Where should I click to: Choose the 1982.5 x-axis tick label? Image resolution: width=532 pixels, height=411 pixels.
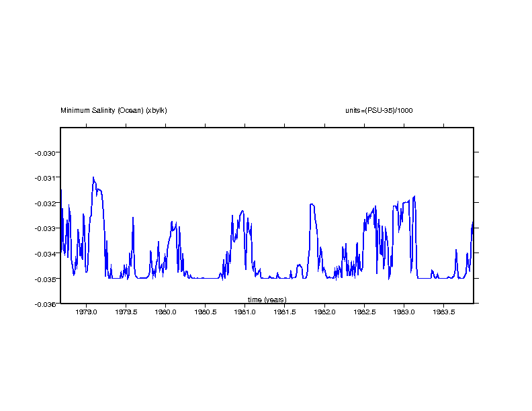pyautogui.click(x=364, y=312)
